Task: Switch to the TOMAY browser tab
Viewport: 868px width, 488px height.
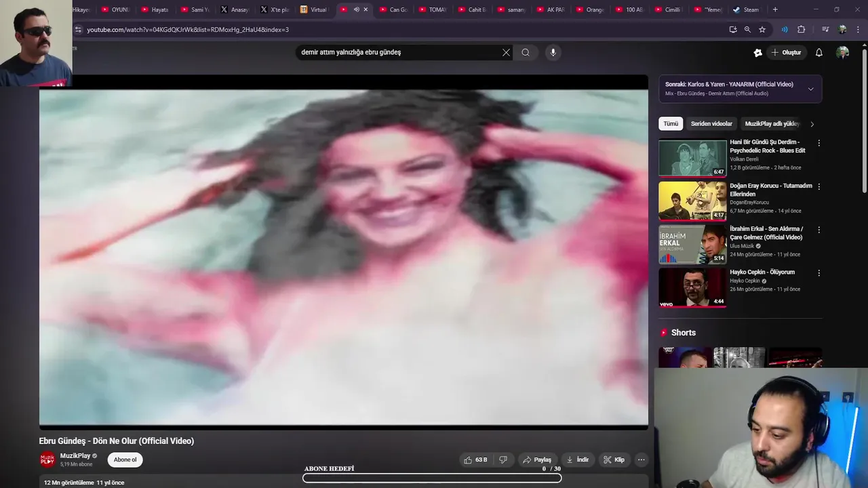Action: [x=432, y=9]
